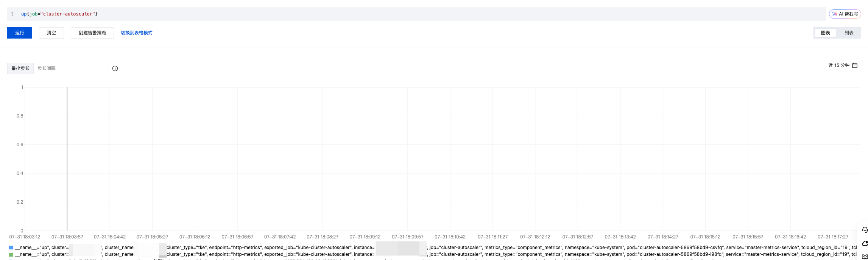Click the info icon beside step input
Image resolution: width=868 pixels, height=260 pixels.
[x=115, y=68]
